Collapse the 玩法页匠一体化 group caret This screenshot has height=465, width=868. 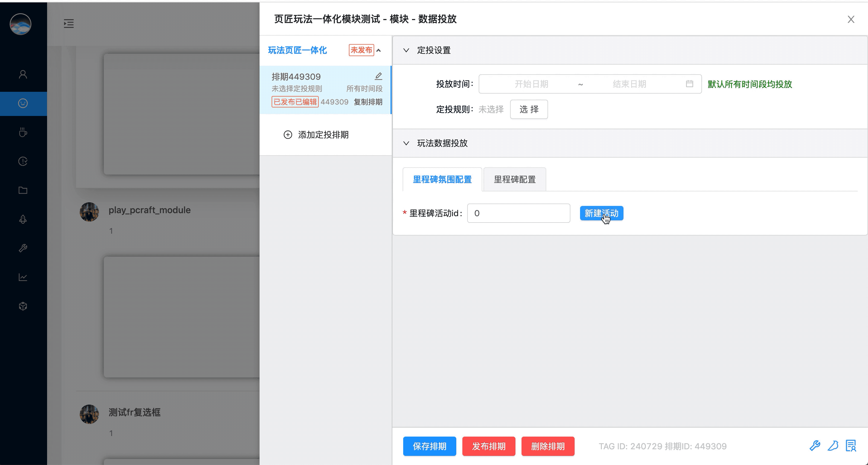coord(379,51)
